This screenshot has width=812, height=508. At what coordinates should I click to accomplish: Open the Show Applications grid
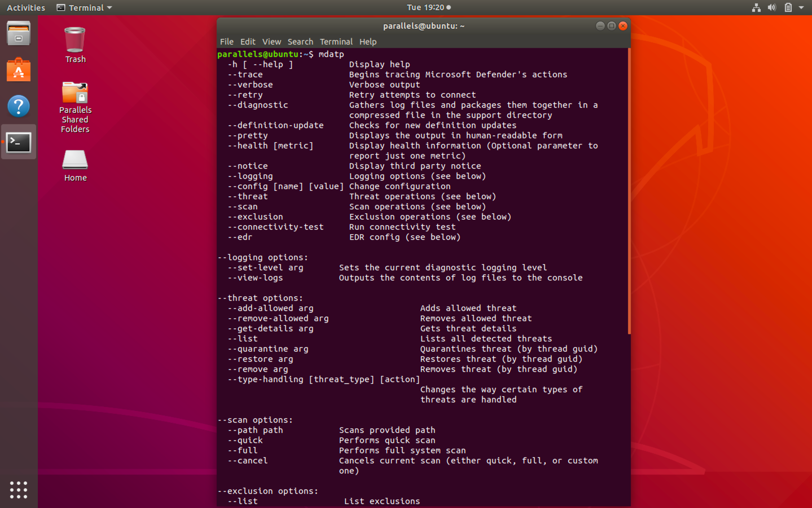(18, 490)
